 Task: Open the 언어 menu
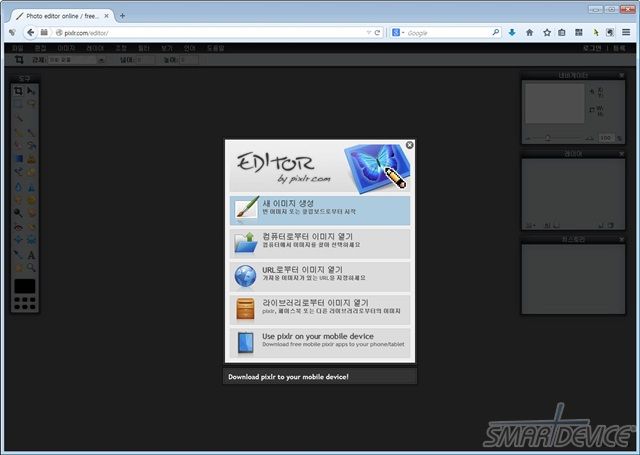189,48
